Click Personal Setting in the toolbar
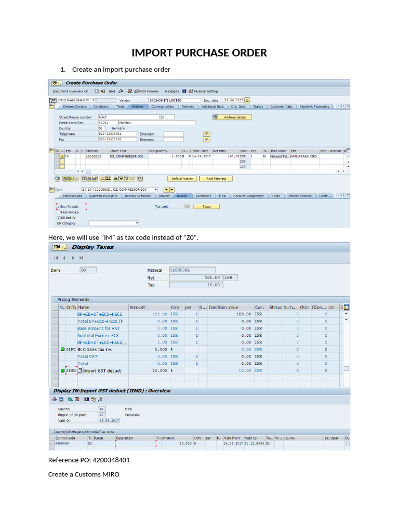The width and height of the screenshot is (399, 532). click(x=203, y=91)
